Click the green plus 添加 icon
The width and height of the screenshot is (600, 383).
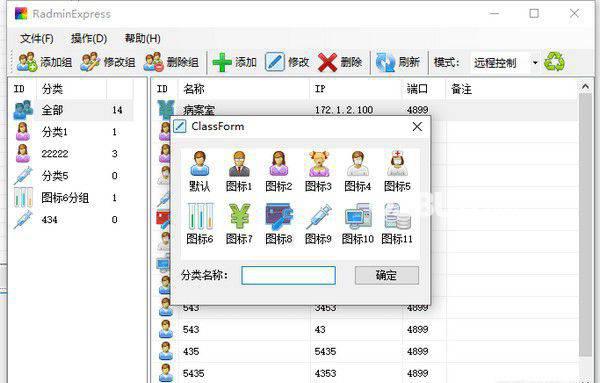click(x=222, y=62)
